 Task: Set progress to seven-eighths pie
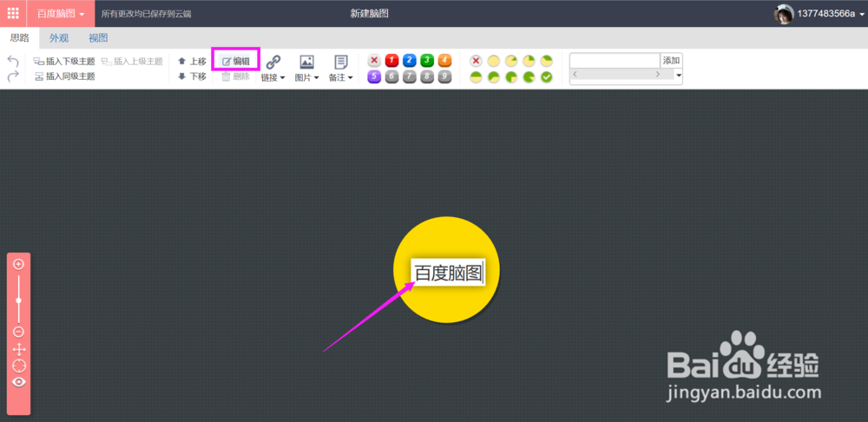coord(529,77)
